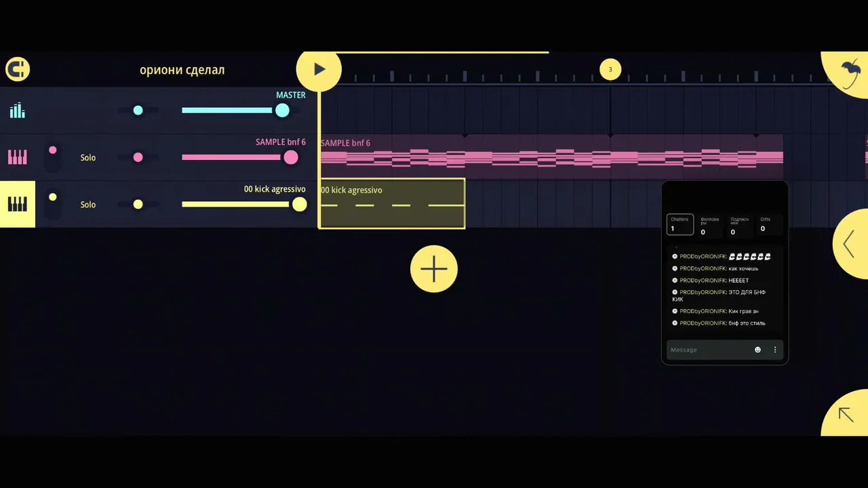Toggle mute on 00 kick agressivo track
The image size is (868, 488).
point(53,204)
